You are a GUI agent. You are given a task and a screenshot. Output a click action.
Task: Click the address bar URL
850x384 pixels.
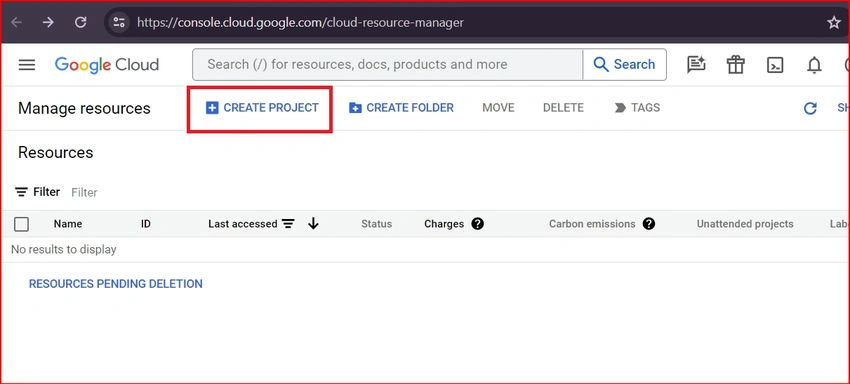click(300, 22)
